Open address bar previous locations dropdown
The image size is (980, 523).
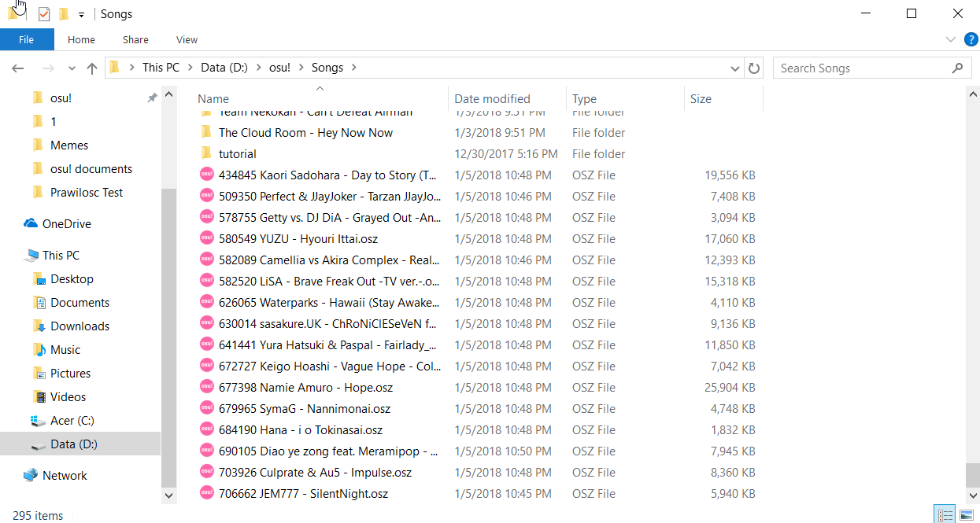(735, 68)
